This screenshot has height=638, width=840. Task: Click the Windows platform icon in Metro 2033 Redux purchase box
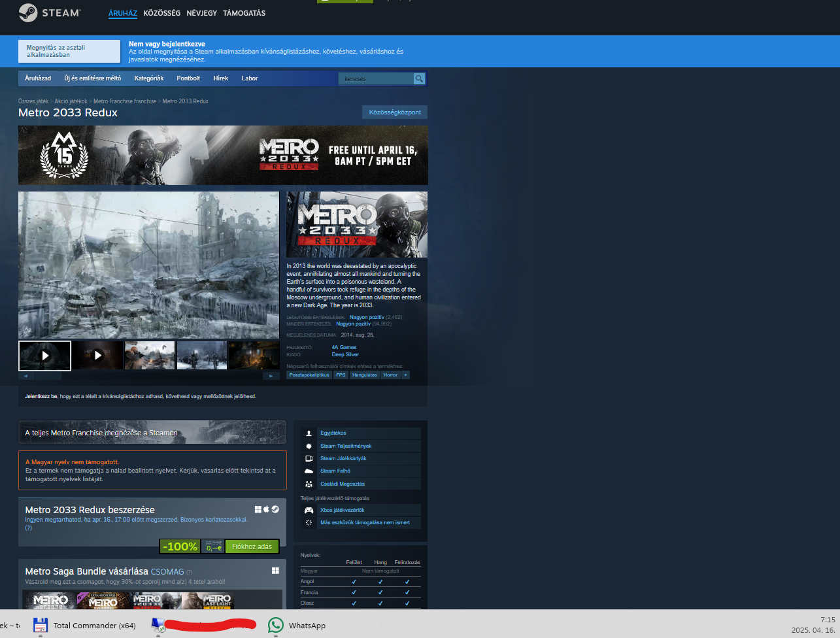258,509
